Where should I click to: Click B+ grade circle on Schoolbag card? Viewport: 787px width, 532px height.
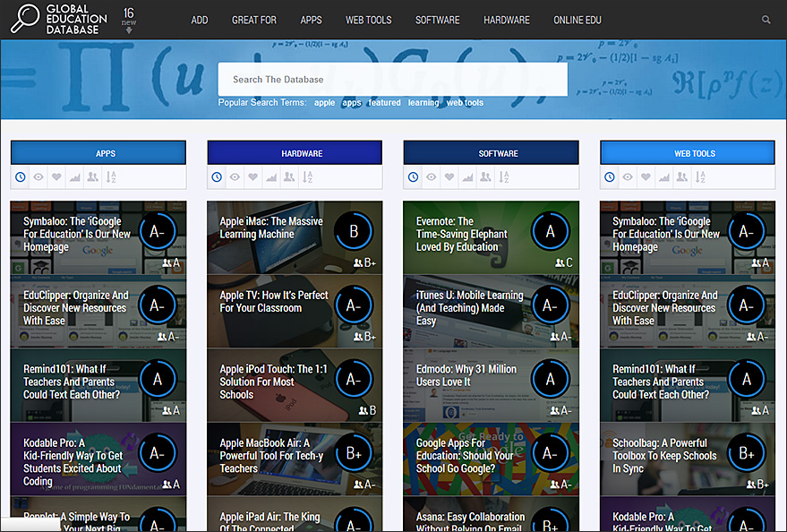[747, 452]
